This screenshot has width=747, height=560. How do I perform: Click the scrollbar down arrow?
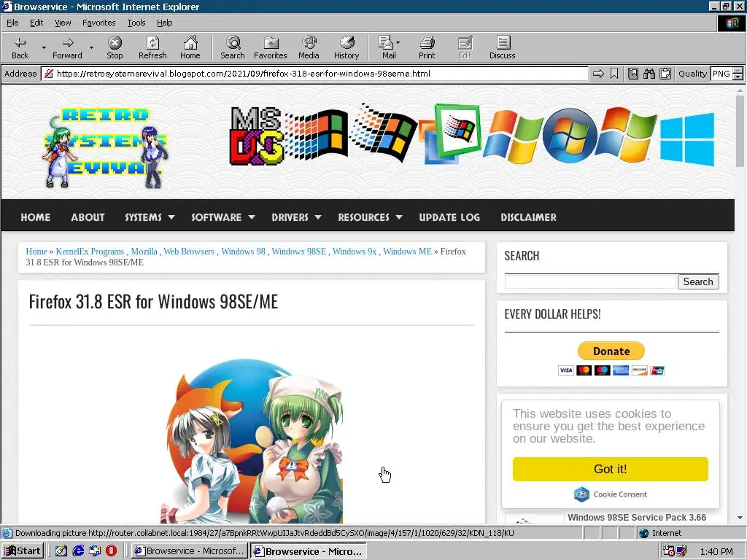coord(740,517)
